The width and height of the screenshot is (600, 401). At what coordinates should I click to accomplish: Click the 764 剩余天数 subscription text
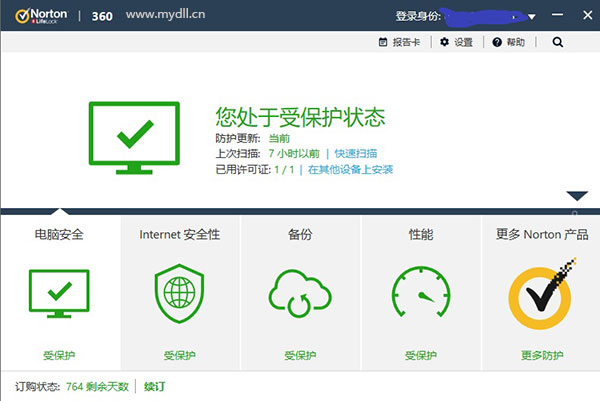click(97, 387)
